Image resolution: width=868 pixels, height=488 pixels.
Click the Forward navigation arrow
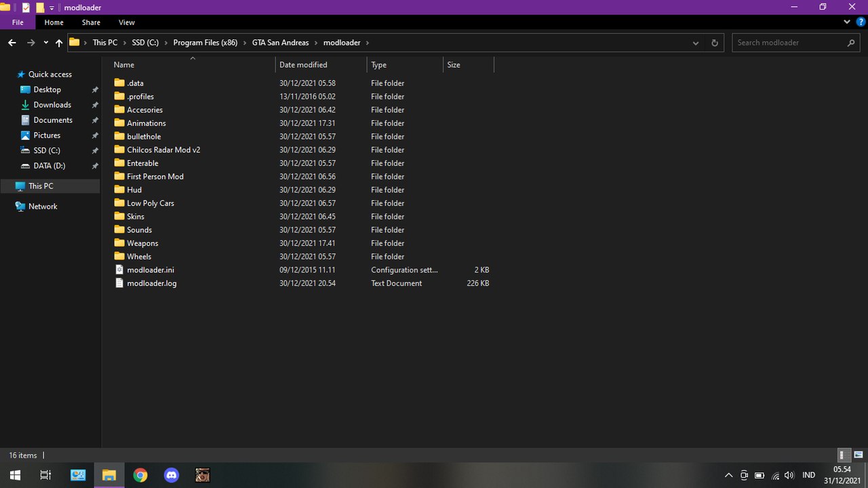click(31, 43)
